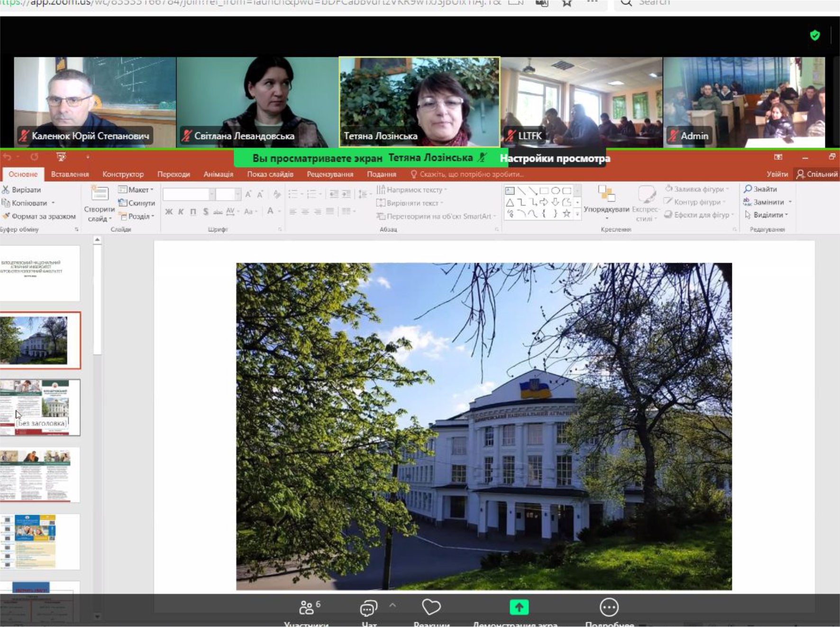Toggle italic К formatting
840x627 pixels.
coord(181,212)
